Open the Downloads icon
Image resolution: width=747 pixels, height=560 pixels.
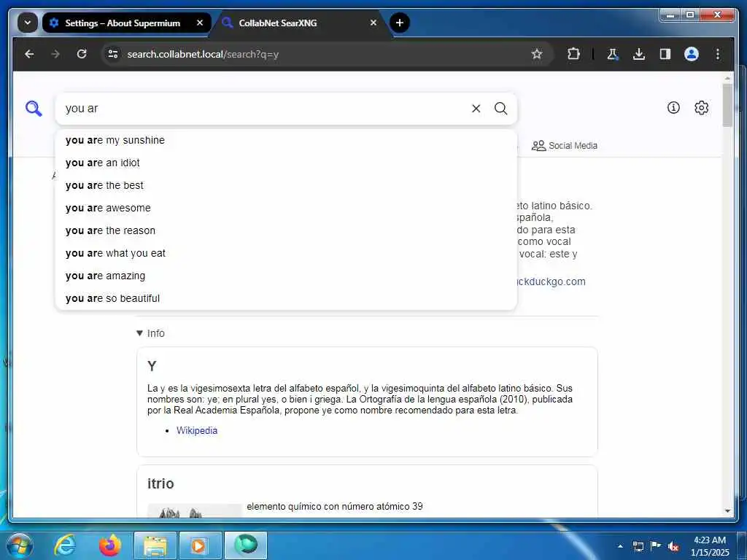pos(639,54)
